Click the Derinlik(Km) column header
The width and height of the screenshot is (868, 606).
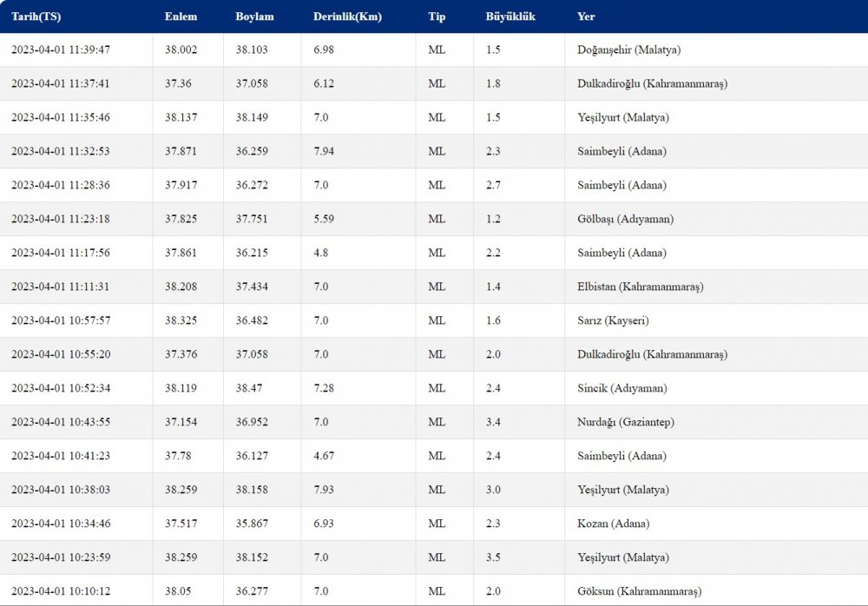pos(347,16)
